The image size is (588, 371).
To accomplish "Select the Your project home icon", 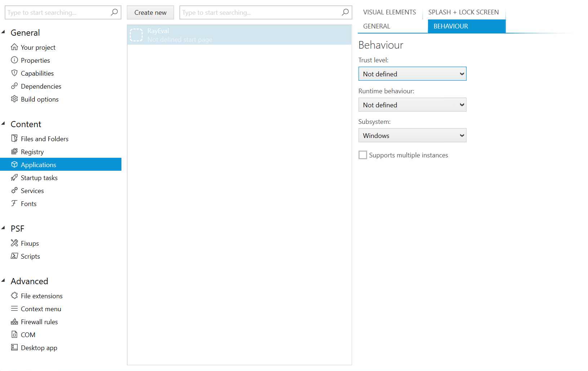I will click(x=14, y=47).
